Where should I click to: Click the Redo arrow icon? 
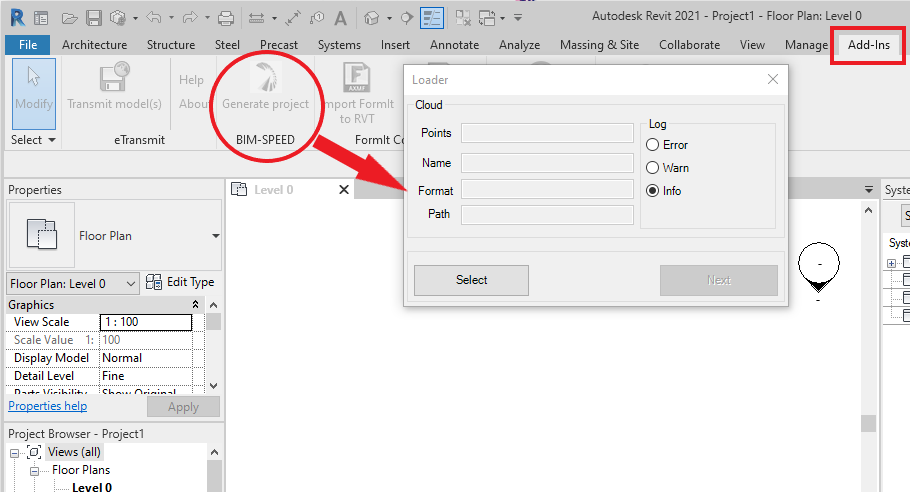pos(190,18)
